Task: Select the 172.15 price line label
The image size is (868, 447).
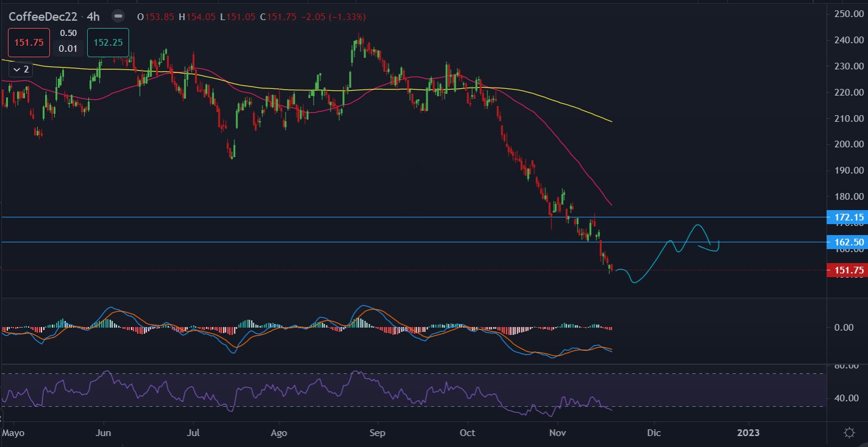Action: [848, 217]
